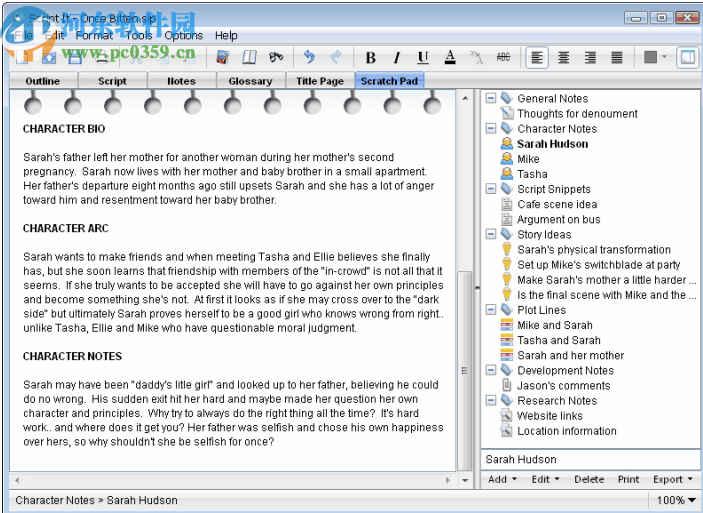The height and width of the screenshot is (513, 703).
Task: Collapse the Plot Lines category
Action: [491, 309]
